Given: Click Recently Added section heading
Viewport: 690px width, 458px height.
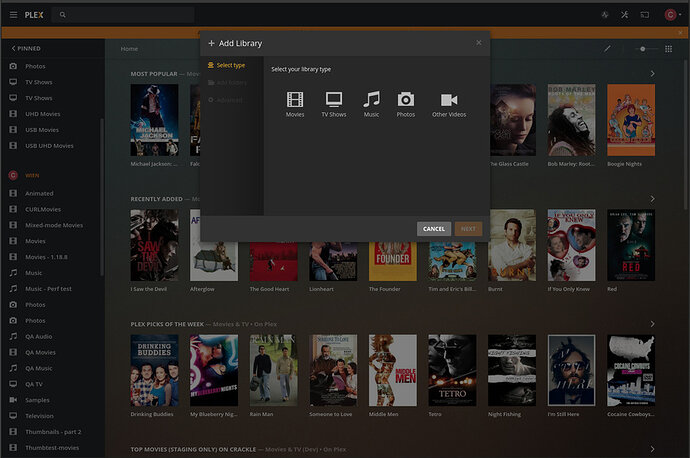Looking at the screenshot, I should click(156, 199).
